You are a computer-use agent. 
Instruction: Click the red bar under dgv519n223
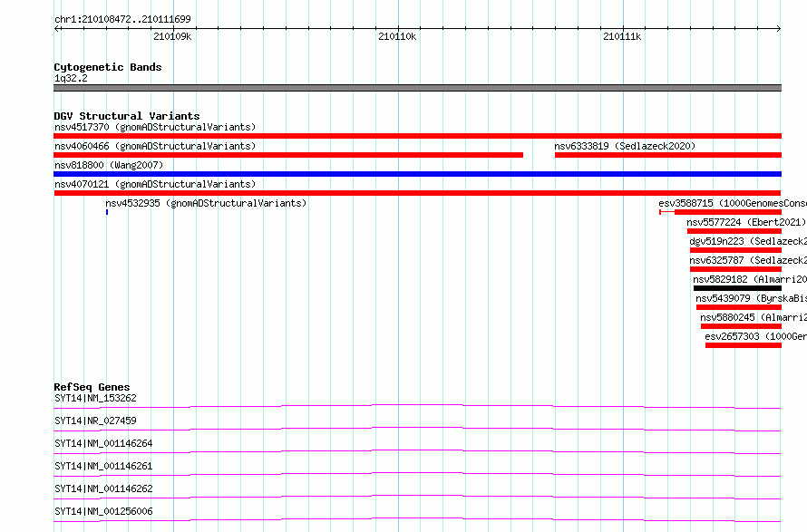736,250
